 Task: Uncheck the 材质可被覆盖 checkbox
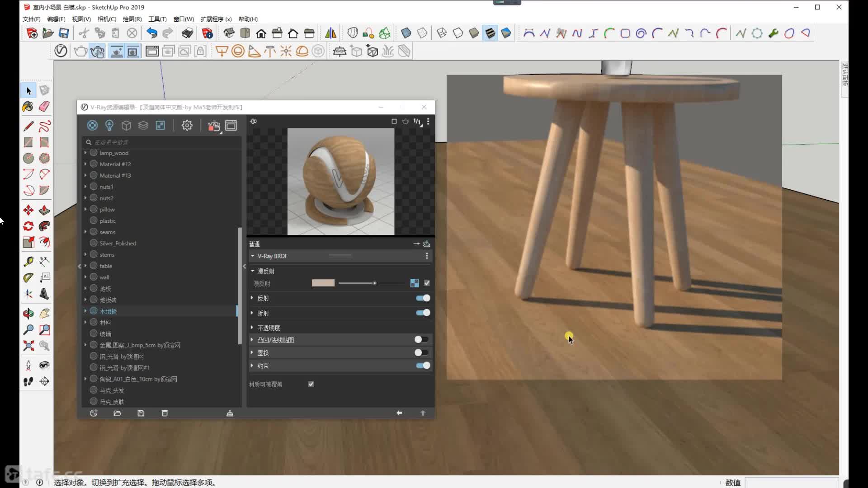(311, 384)
